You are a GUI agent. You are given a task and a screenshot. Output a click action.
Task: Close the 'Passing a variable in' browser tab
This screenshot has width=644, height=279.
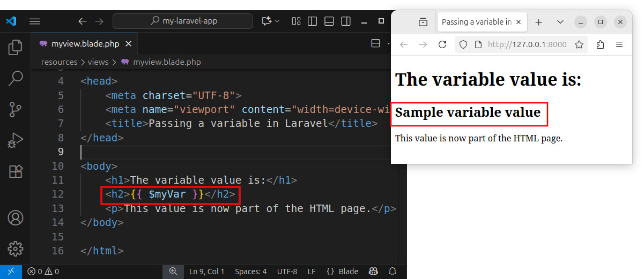(x=519, y=22)
